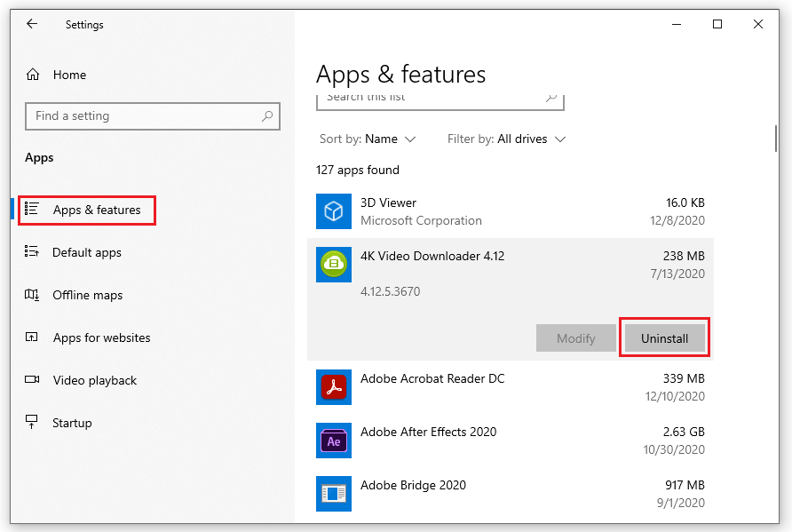Click the Adobe Bridge 2020 icon
The width and height of the screenshot is (792, 532).
click(x=334, y=494)
